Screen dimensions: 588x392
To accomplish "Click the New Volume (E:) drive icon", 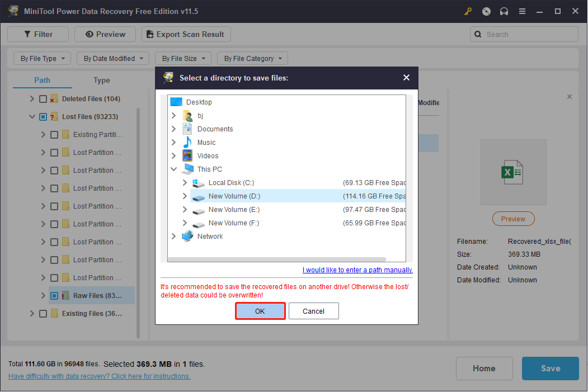I will [x=198, y=210].
